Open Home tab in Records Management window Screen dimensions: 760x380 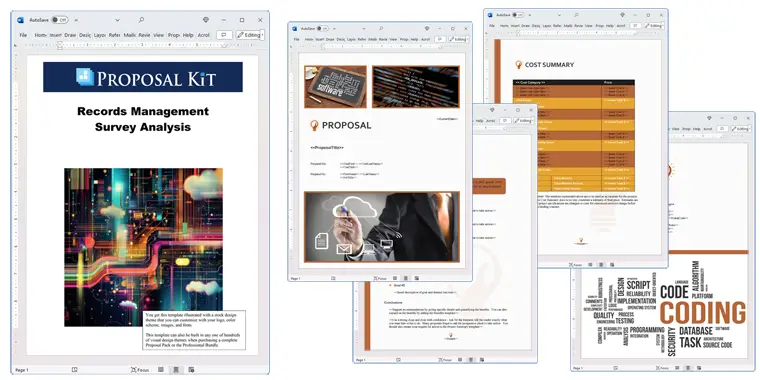tap(41, 35)
